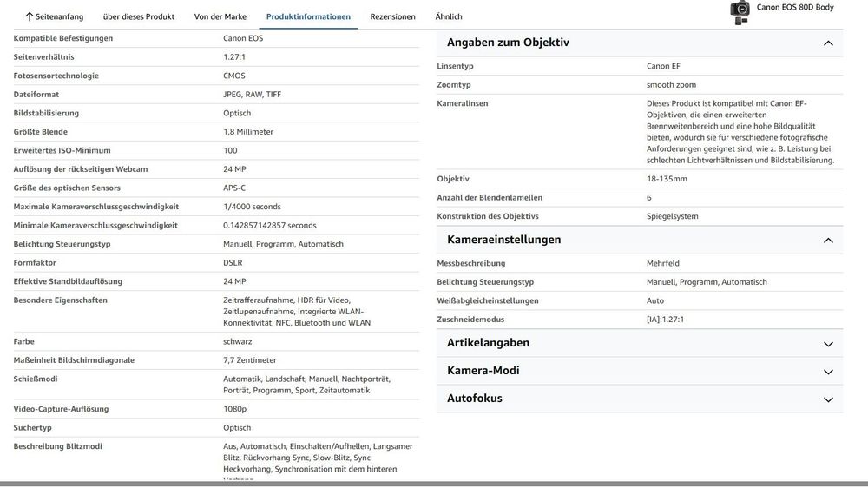Go to the über dieses Produkt tab
868x488 pixels.
pyautogui.click(x=138, y=16)
